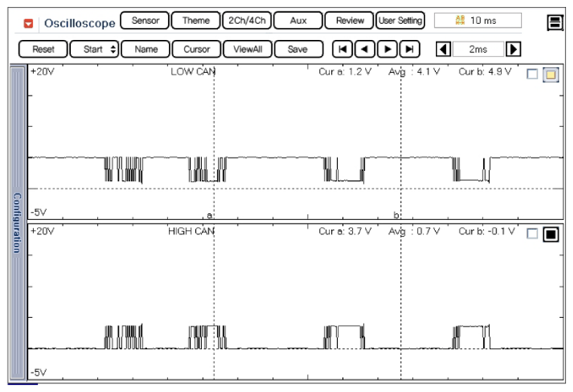Click the ViewAll button
The image size is (573, 392).
[x=247, y=49]
